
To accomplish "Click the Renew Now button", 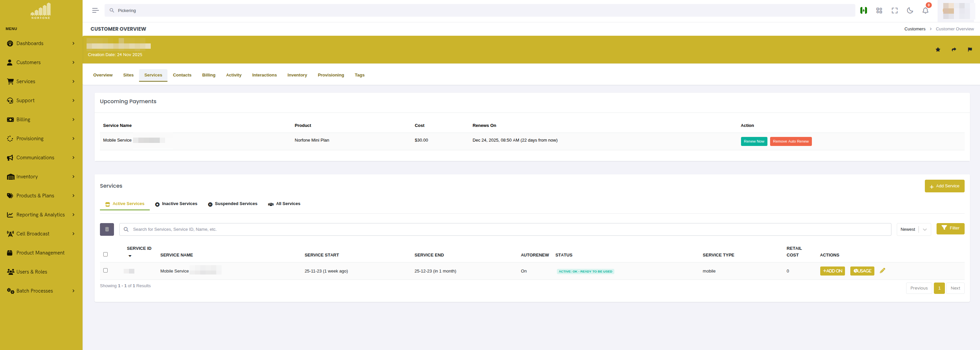I will [754, 141].
